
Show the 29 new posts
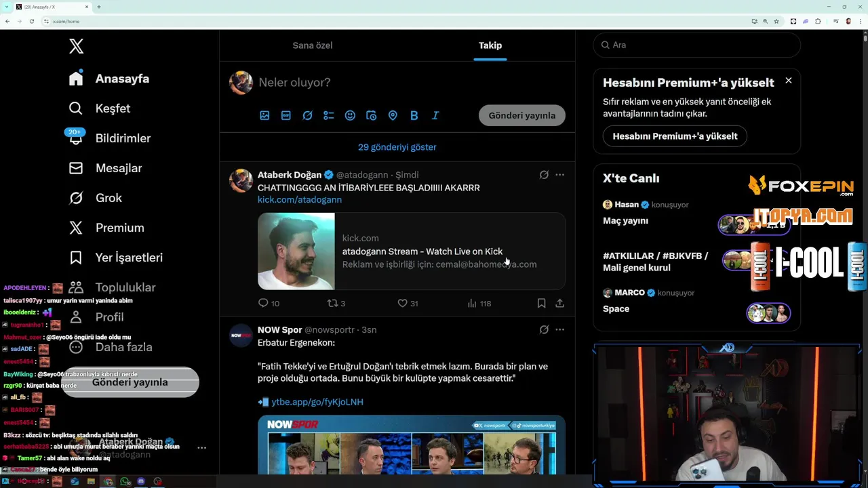click(397, 147)
